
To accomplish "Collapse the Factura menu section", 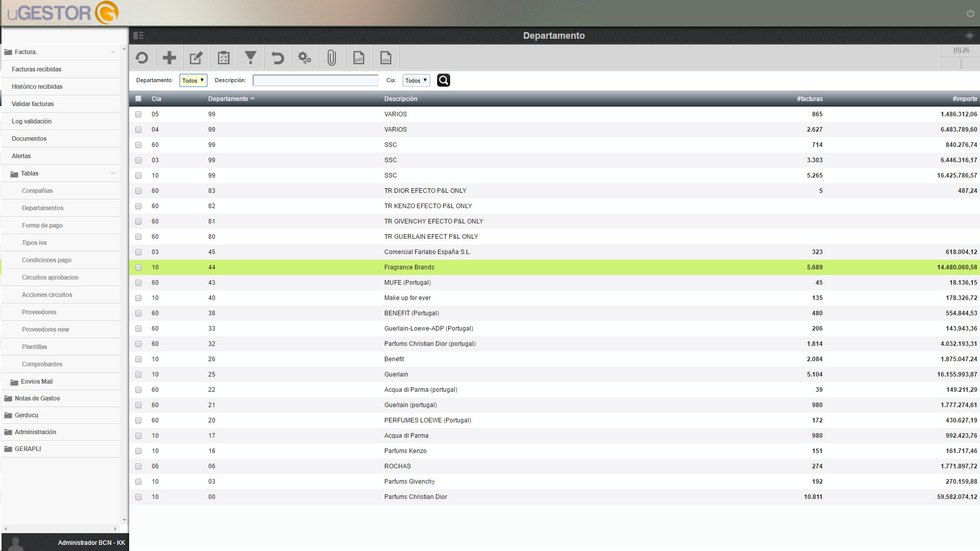I will pos(113,52).
